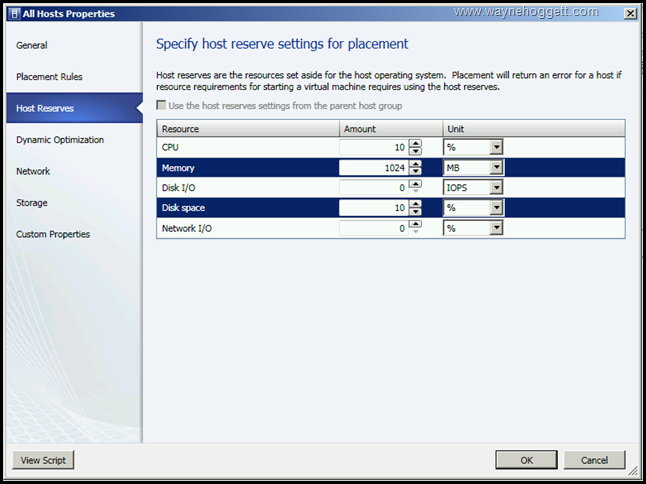Switch to the General page

point(32,45)
